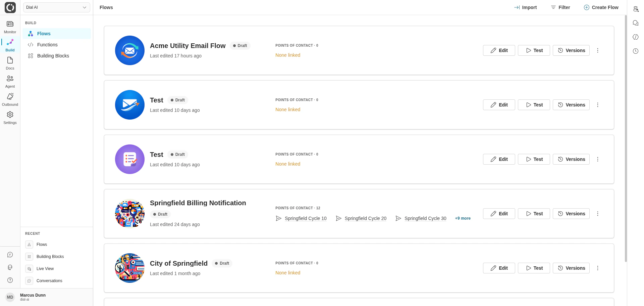Open Settings in the left rail
Image resolution: width=644 pixels, height=306 pixels.
[10, 118]
